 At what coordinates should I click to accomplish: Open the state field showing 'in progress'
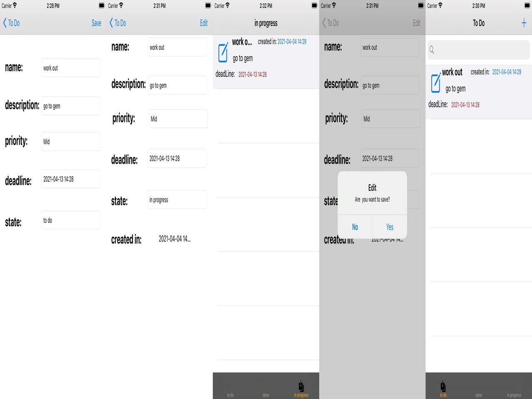[177, 200]
